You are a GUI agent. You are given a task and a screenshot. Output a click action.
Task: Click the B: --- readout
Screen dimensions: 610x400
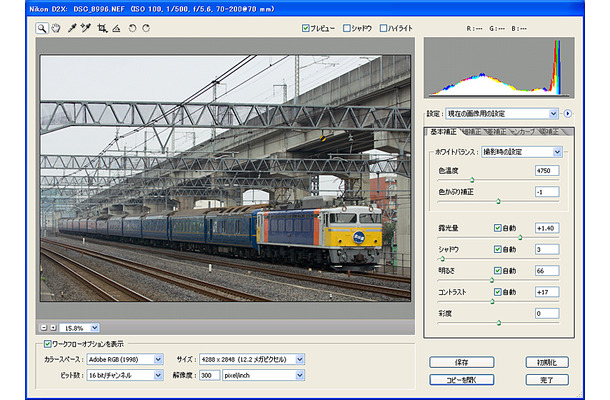click(x=519, y=28)
